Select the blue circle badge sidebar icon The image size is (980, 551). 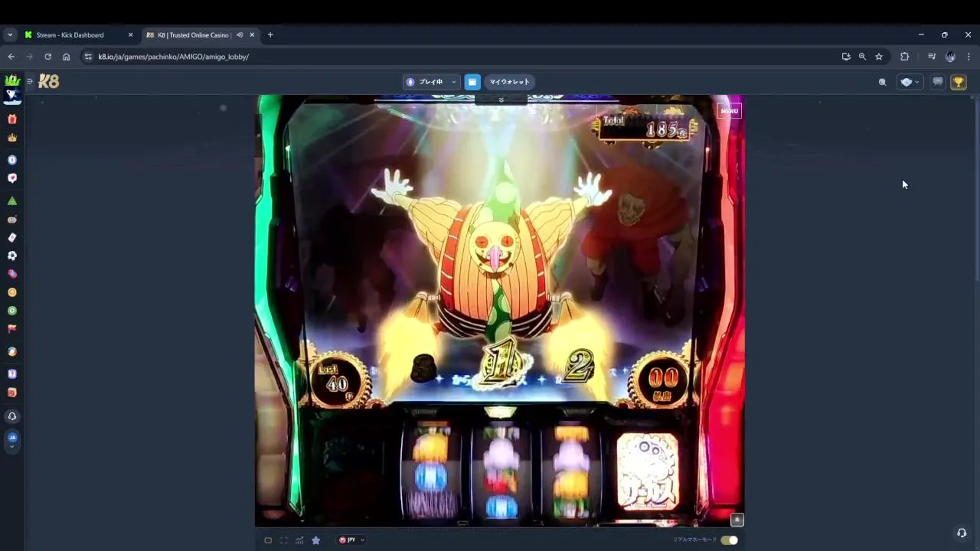(11, 160)
